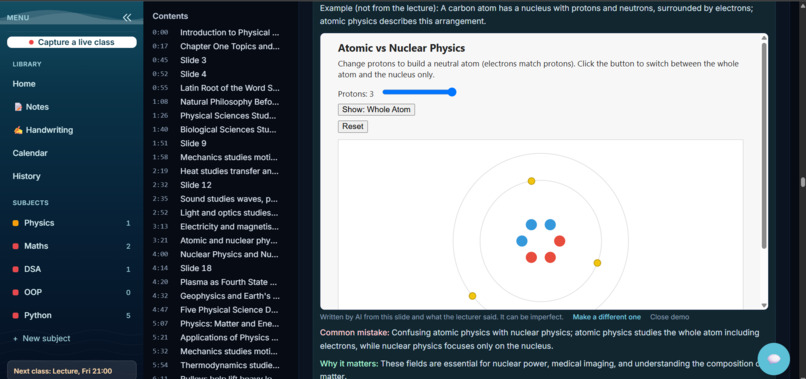Open Physical Sciences Study entry

pyautogui.click(x=216, y=116)
